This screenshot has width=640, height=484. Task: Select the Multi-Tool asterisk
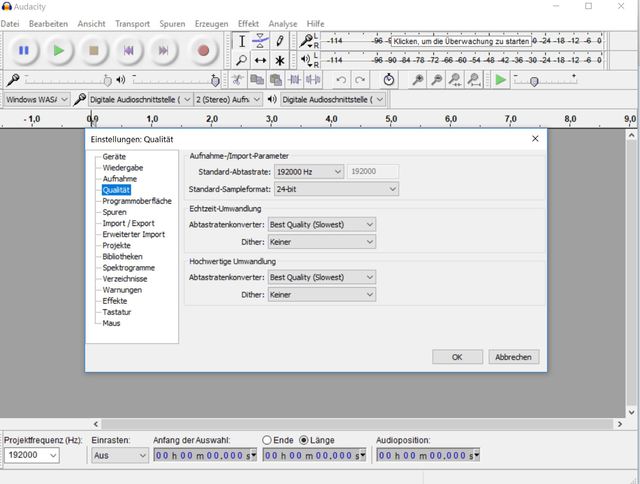(x=279, y=60)
